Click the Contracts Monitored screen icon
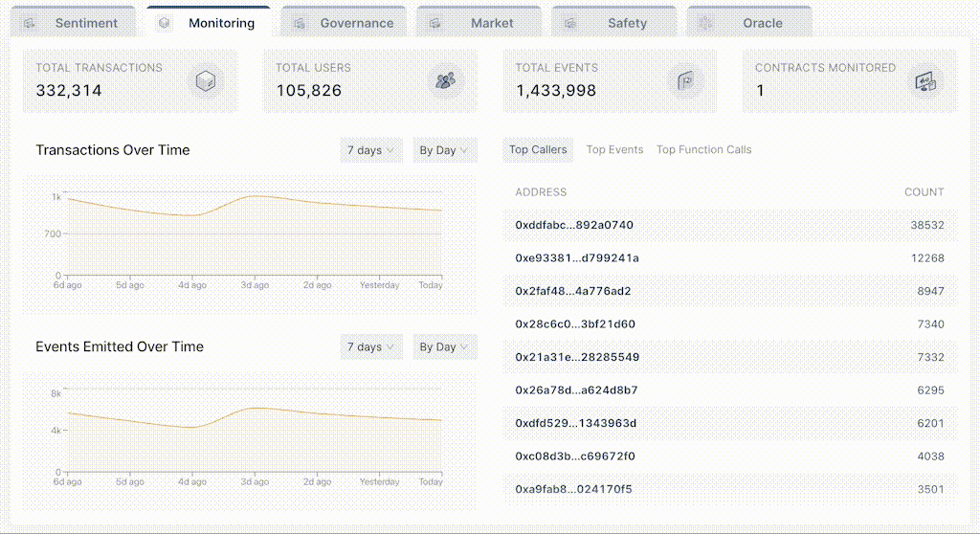This screenshot has height=534, width=980. [x=925, y=81]
